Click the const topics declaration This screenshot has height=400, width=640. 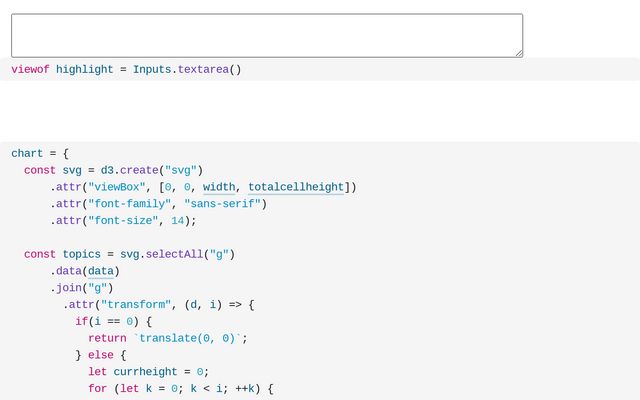tap(62, 254)
